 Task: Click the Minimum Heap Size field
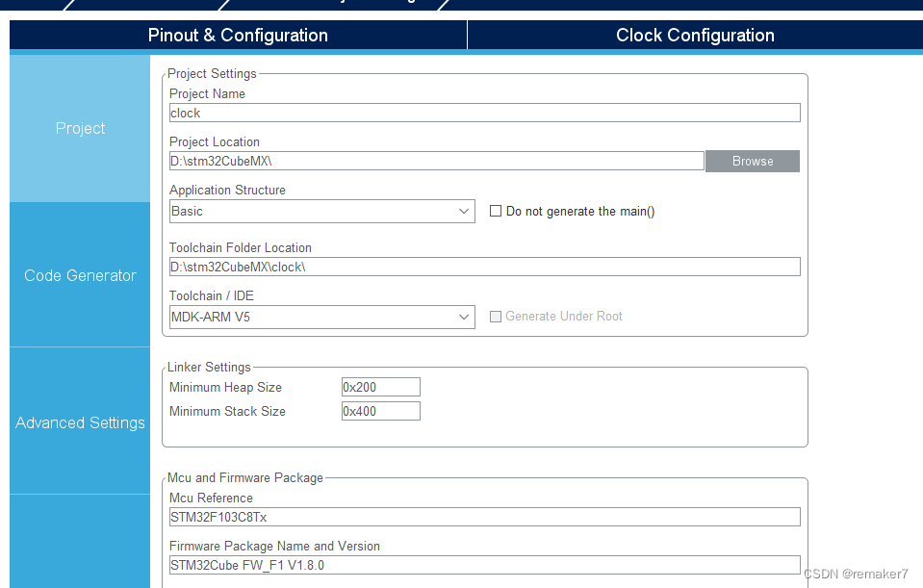point(381,387)
